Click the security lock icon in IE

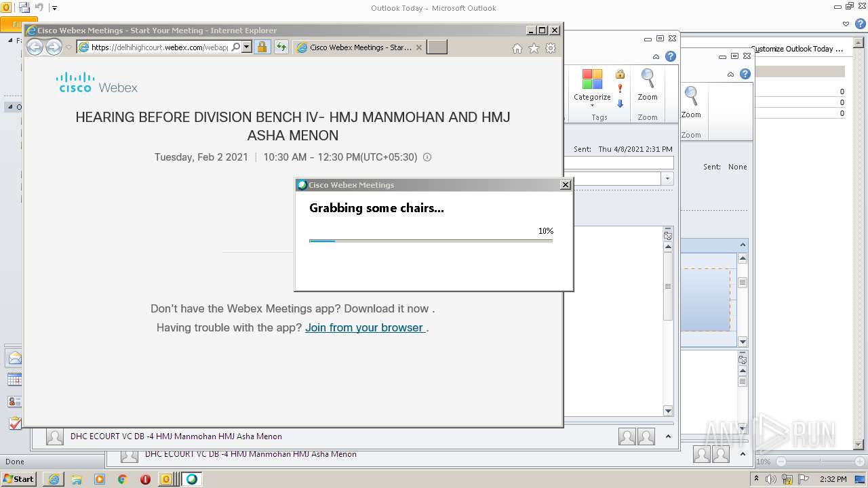coord(262,47)
